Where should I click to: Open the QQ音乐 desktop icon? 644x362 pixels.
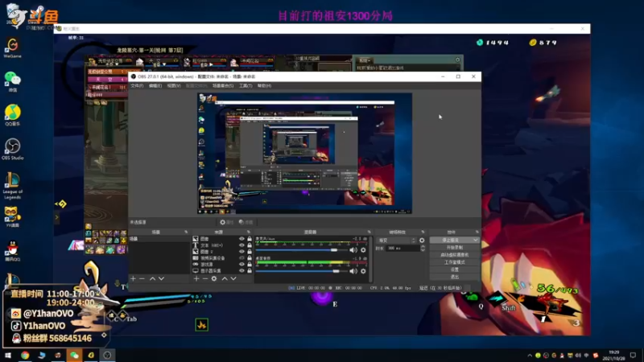[12, 115]
